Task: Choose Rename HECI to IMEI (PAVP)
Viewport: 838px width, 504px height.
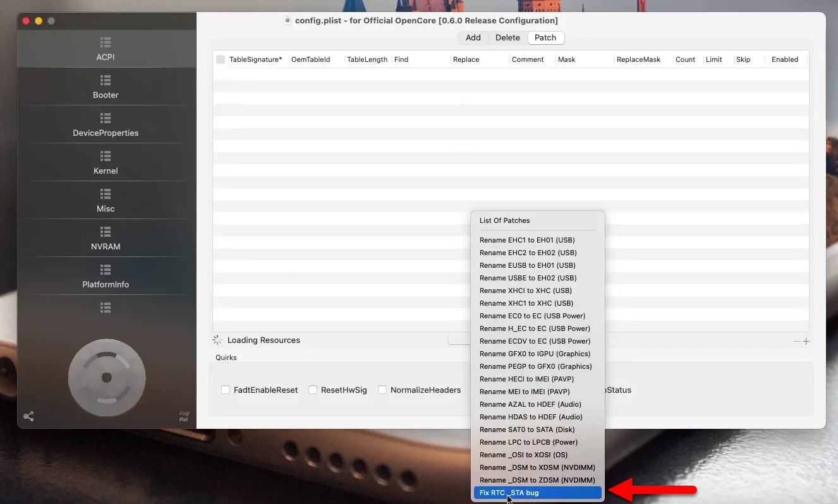Action: coord(538,379)
